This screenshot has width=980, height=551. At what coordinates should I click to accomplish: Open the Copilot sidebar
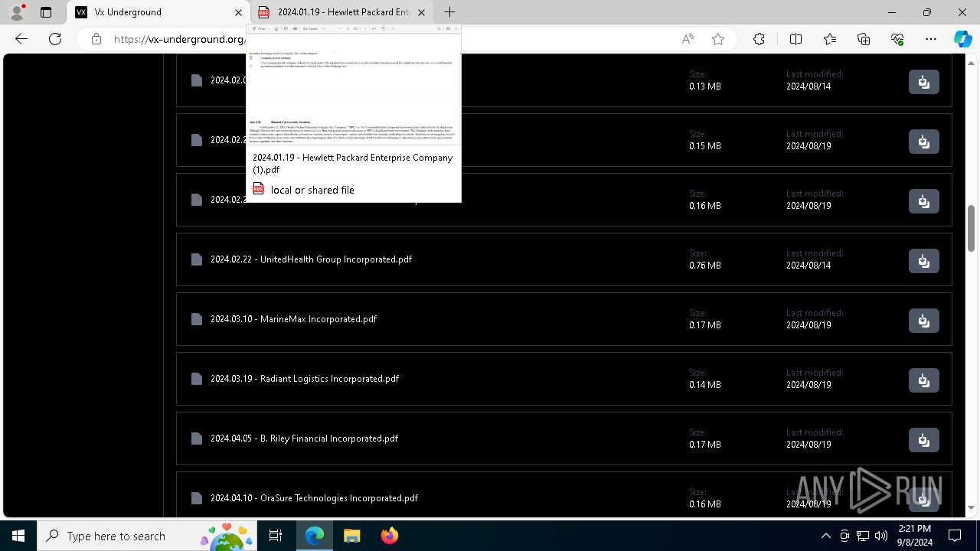tap(962, 39)
